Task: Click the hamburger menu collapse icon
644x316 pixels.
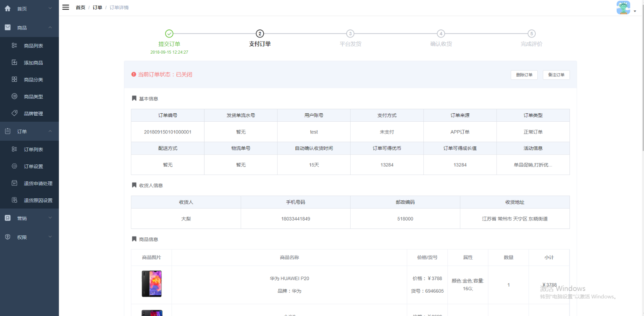Action: pos(66,7)
